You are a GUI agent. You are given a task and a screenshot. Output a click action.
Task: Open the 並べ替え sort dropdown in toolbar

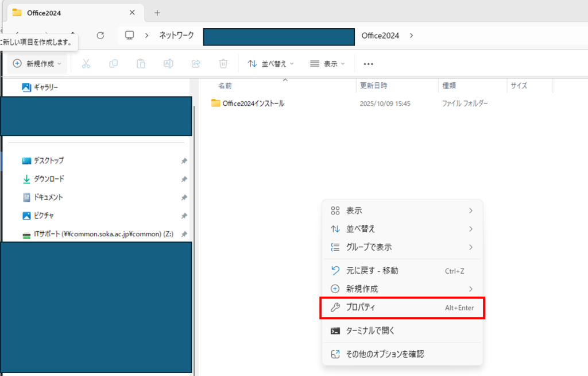pyautogui.click(x=270, y=64)
